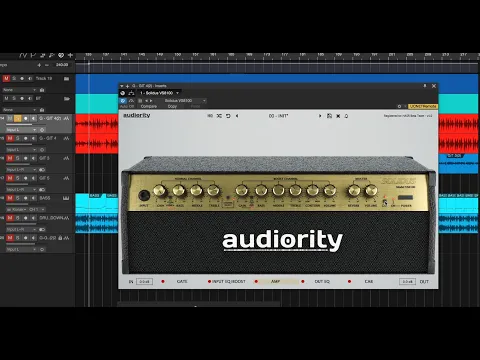Switch to the CAB section tab
The image size is (480, 360).
coord(369,281)
